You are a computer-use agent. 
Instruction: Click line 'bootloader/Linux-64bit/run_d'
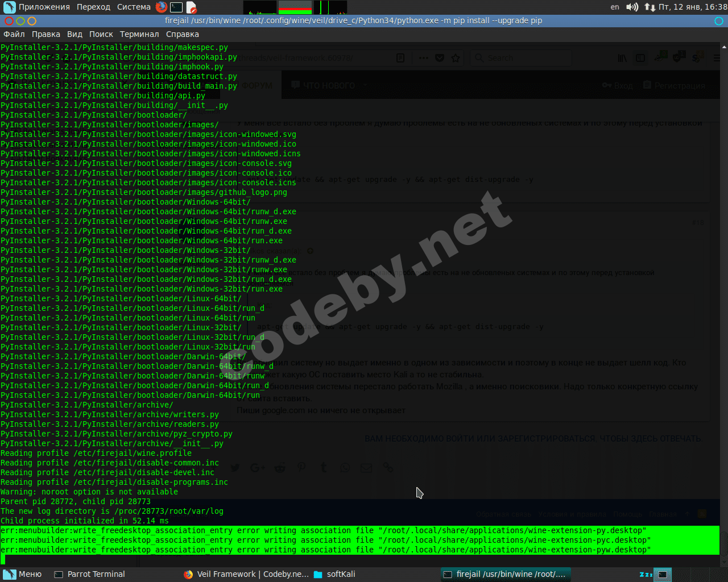tap(133, 309)
